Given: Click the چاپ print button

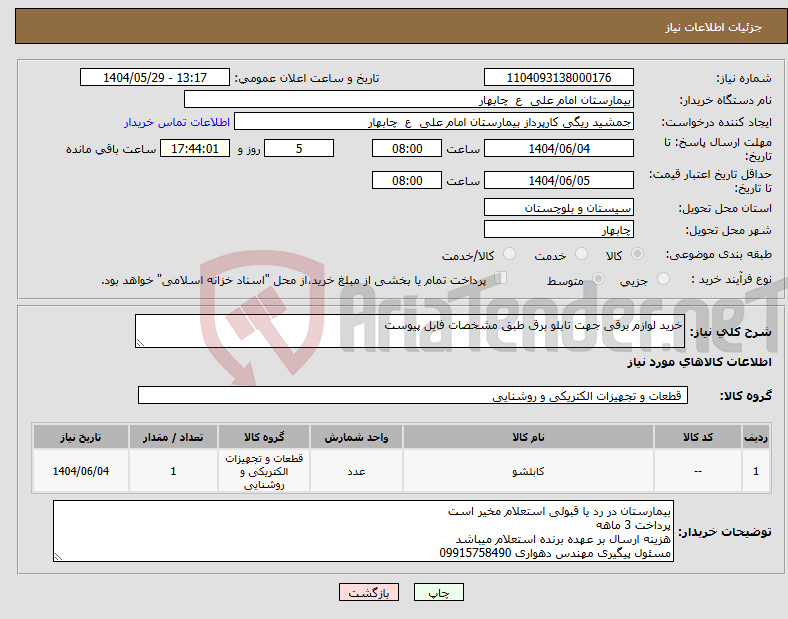Looking at the screenshot, I should pos(439,592).
